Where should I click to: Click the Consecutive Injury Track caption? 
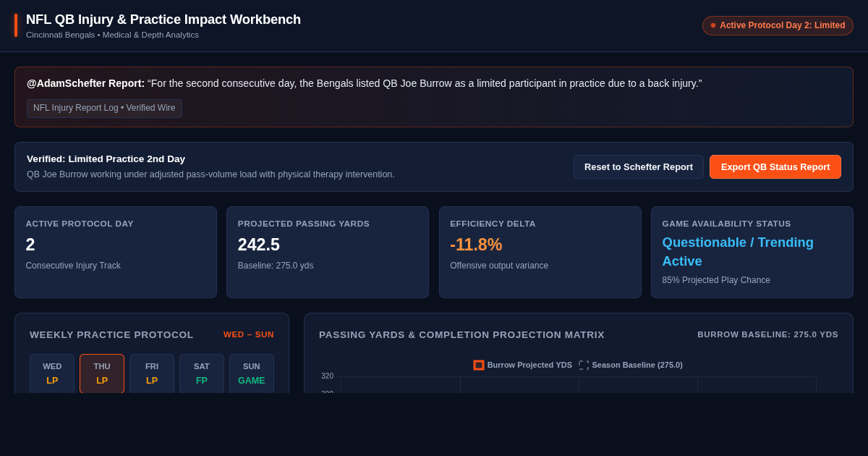coord(73,266)
